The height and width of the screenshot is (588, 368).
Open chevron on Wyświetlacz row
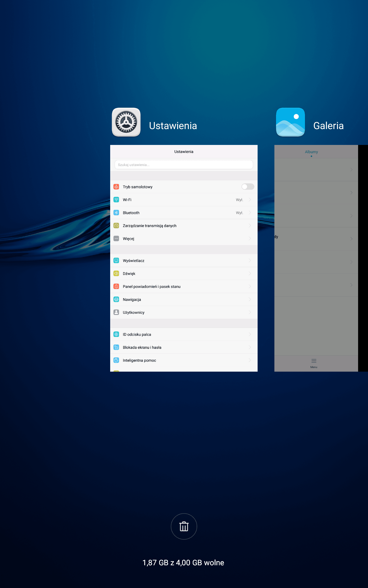click(x=250, y=260)
